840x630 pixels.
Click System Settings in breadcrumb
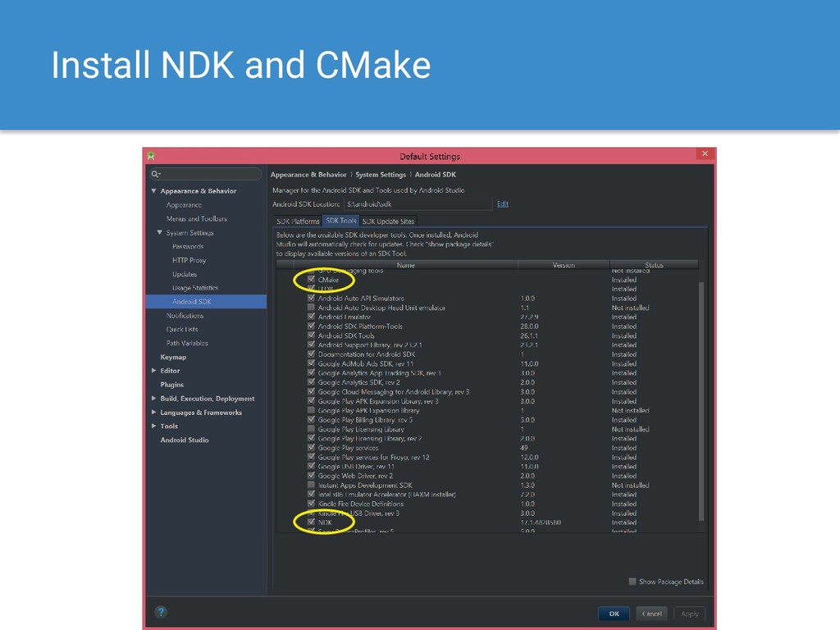[x=381, y=175]
